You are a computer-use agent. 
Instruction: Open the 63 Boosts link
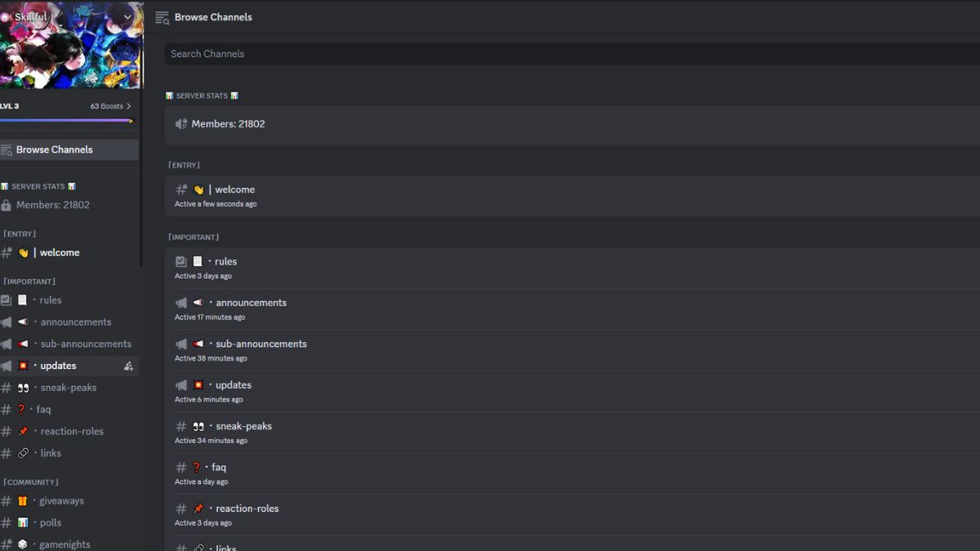click(x=110, y=106)
